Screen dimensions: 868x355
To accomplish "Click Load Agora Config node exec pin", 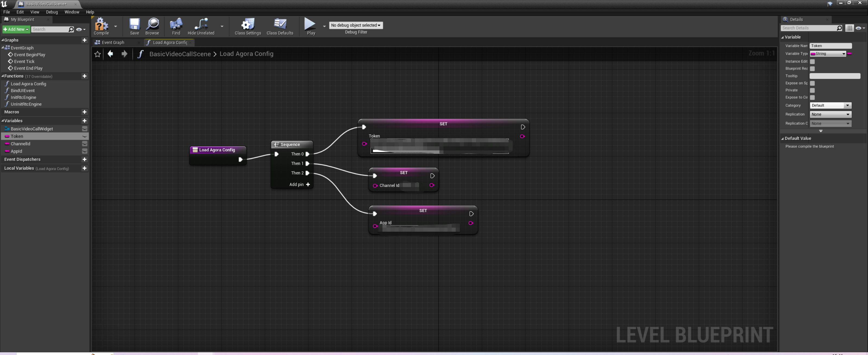I will coord(240,160).
